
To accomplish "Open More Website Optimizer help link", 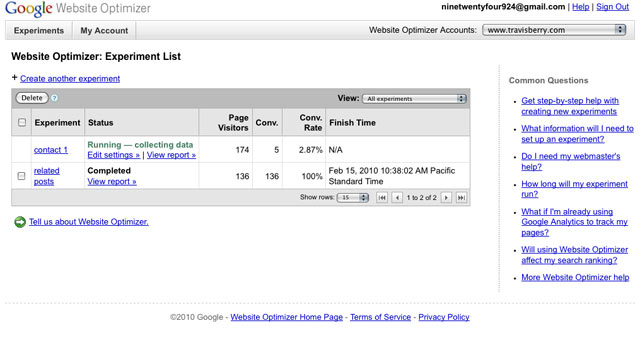I will tap(575, 277).
